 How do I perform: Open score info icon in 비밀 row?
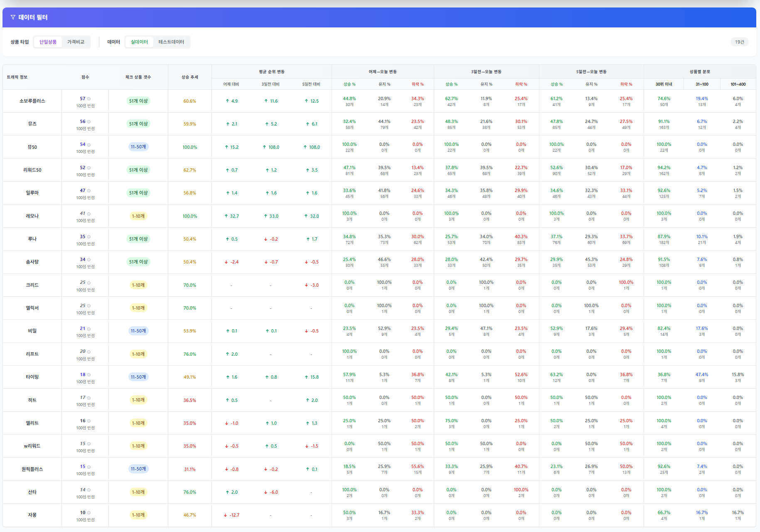pyautogui.click(x=89, y=329)
